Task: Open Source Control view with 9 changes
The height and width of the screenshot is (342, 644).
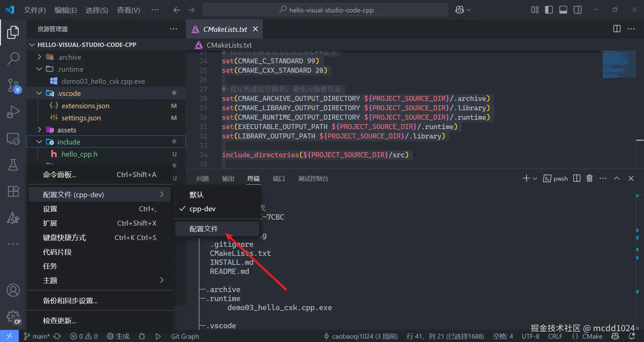Action: [13, 85]
